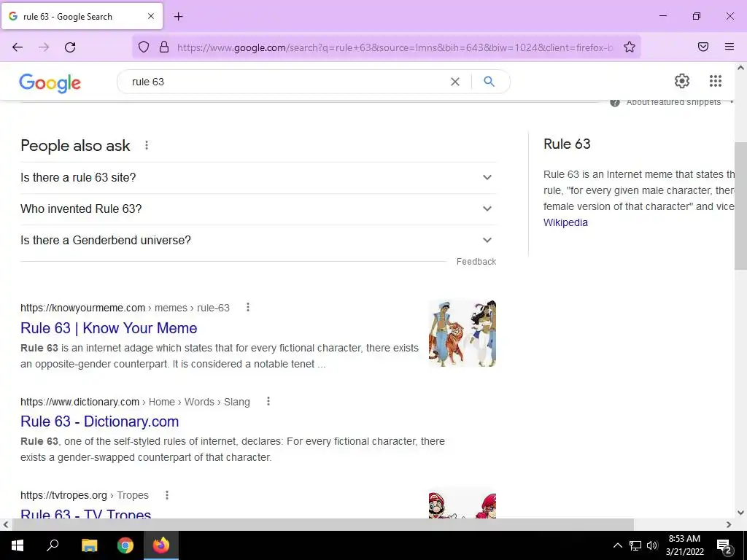747x560 pixels.
Task: Click the Google logo
Action: coord(50,83)
